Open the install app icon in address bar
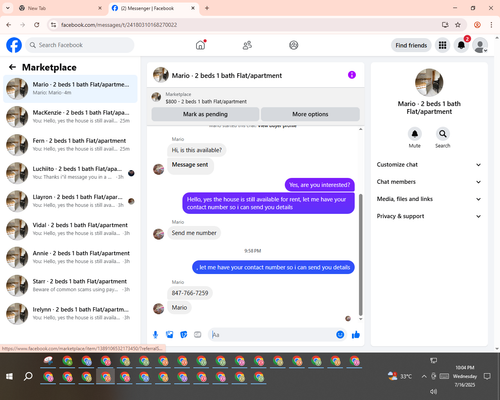 tap(445, 25)
